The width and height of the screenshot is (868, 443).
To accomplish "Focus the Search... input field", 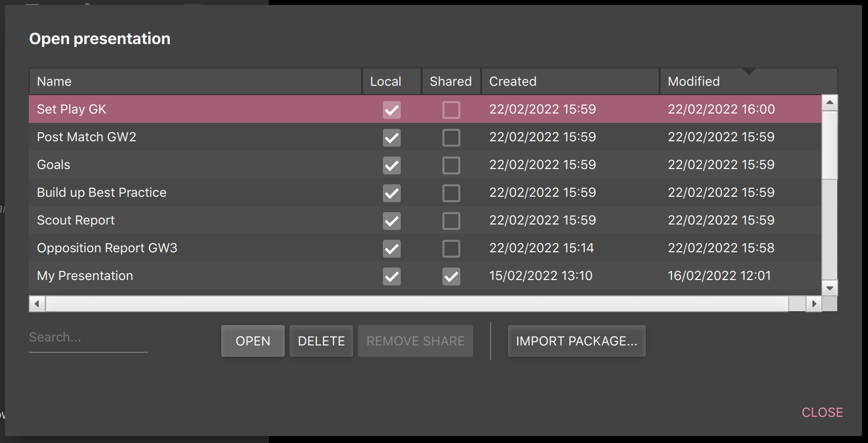I will pyautogui.click(x=88, y=337).
